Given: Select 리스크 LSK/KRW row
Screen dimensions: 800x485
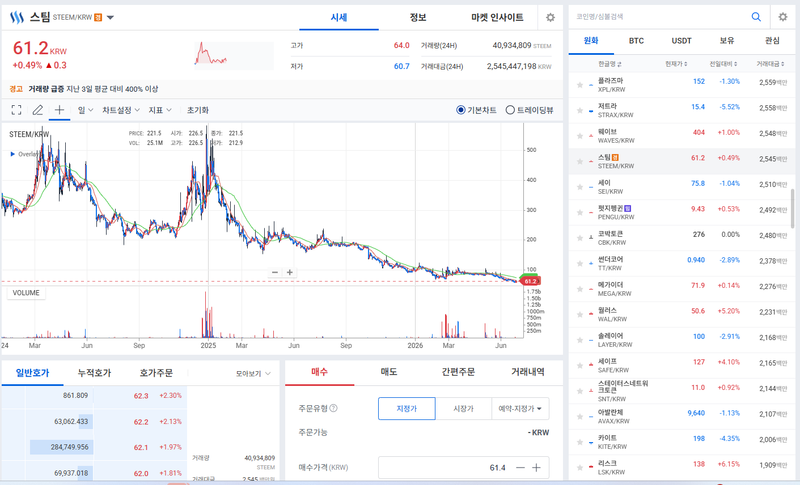Looking at the screenshot, I should point(682,468).
